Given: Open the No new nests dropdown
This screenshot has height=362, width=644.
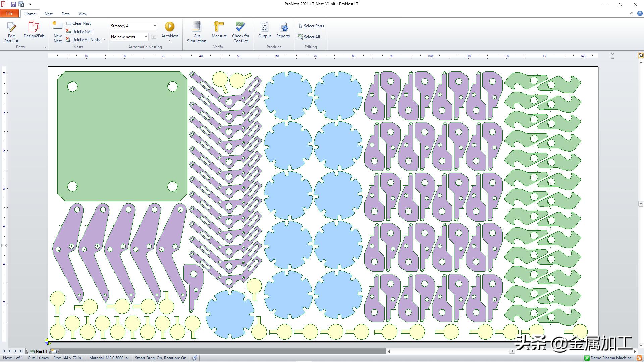Looking at the screenshot, I should pyautogui.click(x=146, y=37).
